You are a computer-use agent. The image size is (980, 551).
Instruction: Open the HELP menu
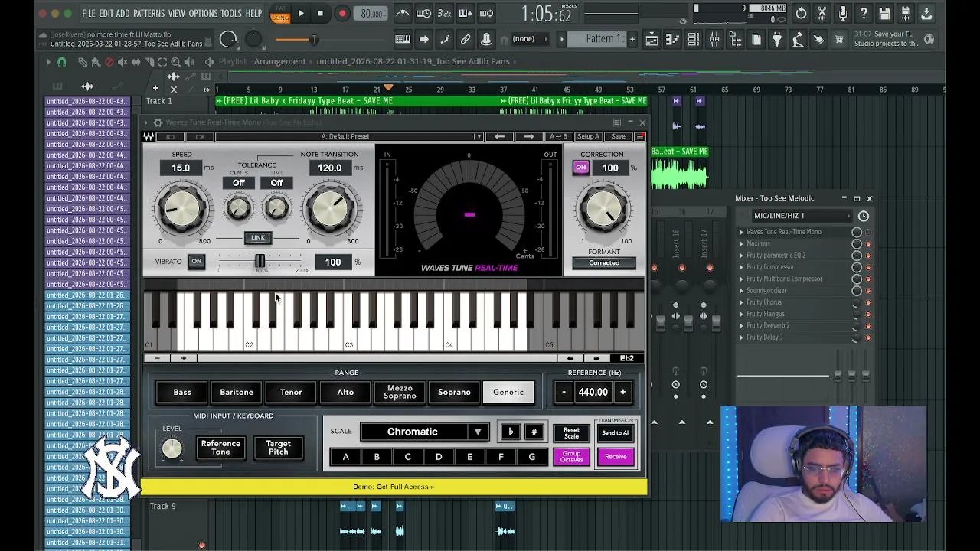253,14
